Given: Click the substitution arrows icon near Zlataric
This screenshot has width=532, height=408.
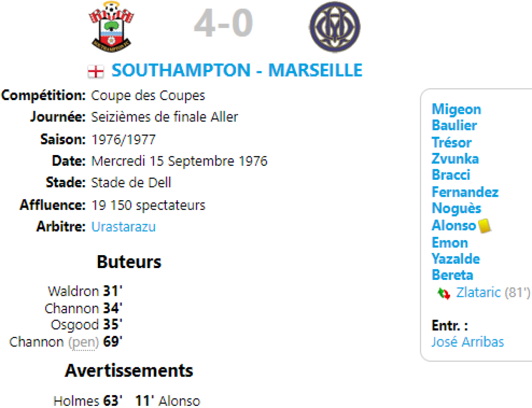Looking at the screenshot, I should pyautogui.click(x=443, y=293).
